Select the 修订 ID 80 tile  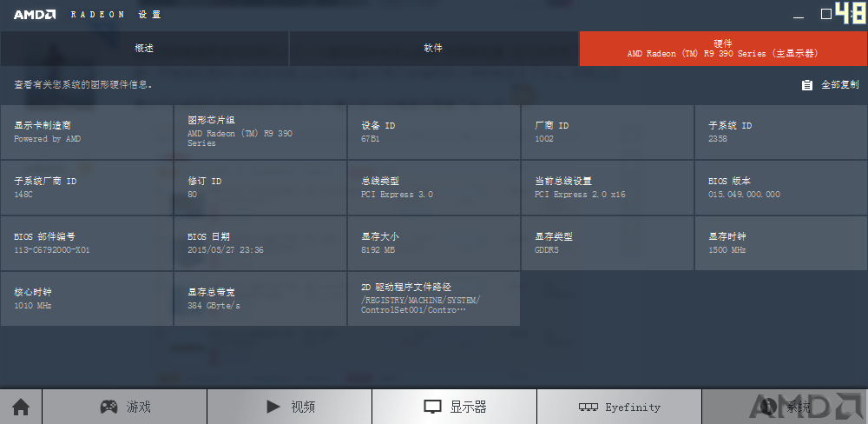click(260, 188)
